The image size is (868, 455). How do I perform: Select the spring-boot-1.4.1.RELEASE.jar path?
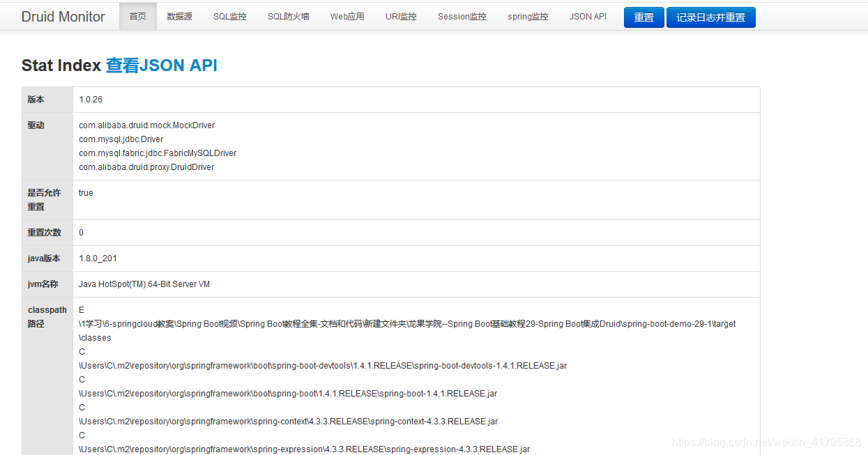click(x=288, y=394)
